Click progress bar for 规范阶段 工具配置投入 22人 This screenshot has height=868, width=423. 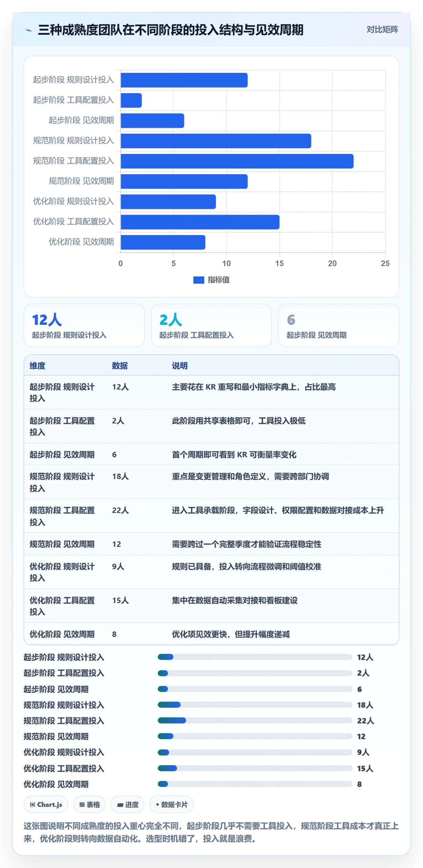255,721
